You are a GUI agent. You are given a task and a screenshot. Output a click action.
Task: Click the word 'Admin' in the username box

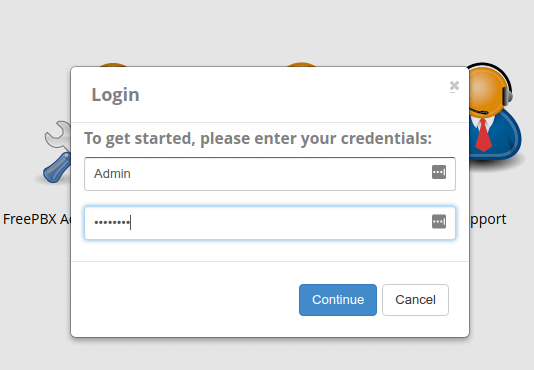pos(112,174)
